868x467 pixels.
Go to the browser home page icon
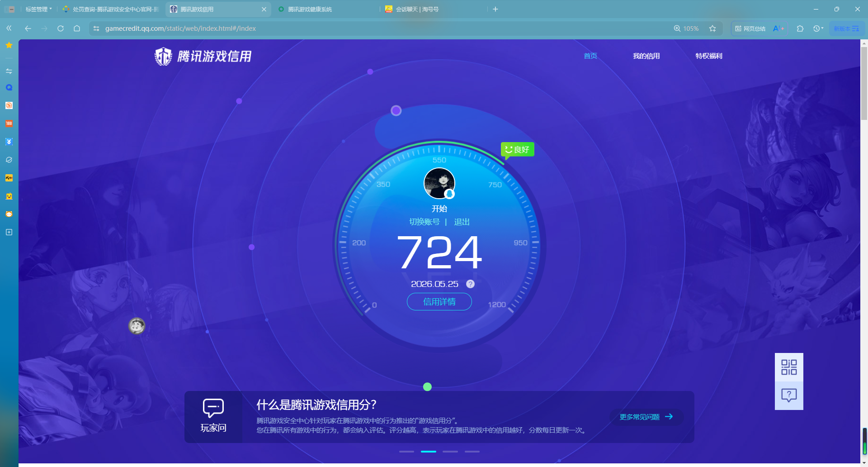(77, 29)
